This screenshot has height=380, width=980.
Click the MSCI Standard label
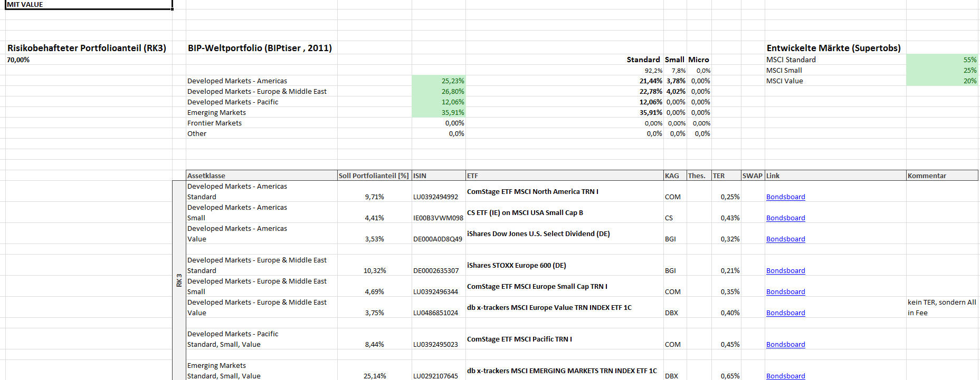tap(791, 60)
